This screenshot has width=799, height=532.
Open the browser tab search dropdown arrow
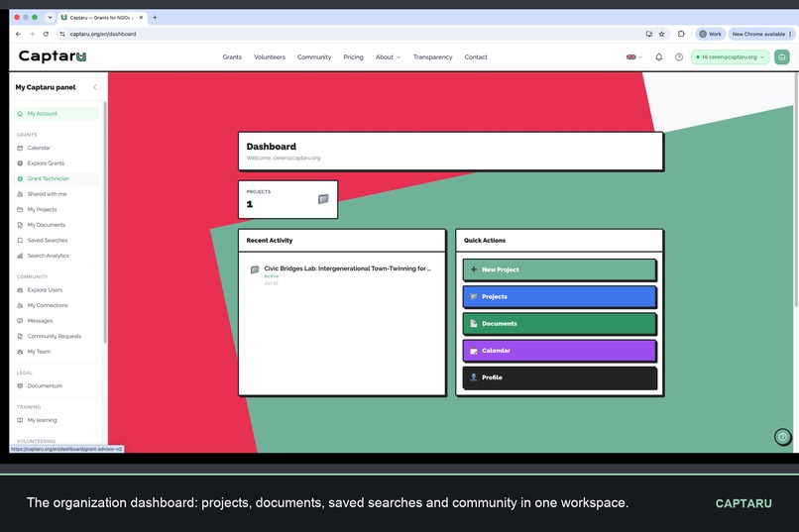(x=50, y=17)
